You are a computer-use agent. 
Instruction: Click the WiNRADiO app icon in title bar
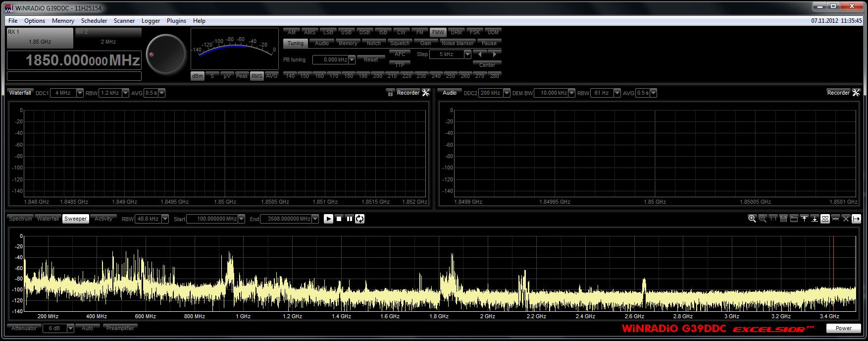9,8
